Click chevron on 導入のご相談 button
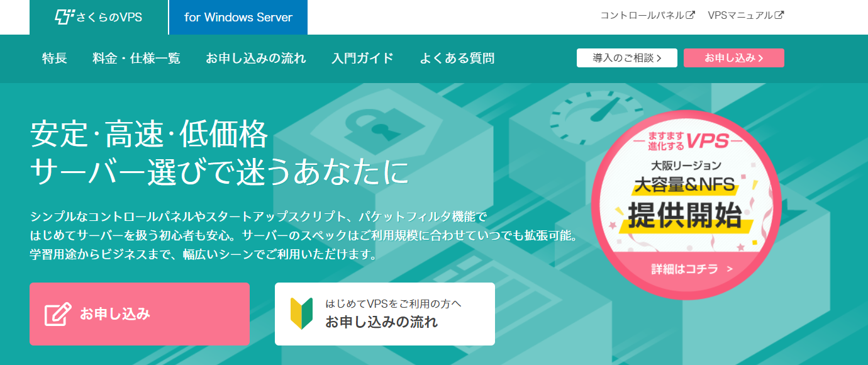The width and height of the screenshot is (868, 365). click(x=659, y=58)
